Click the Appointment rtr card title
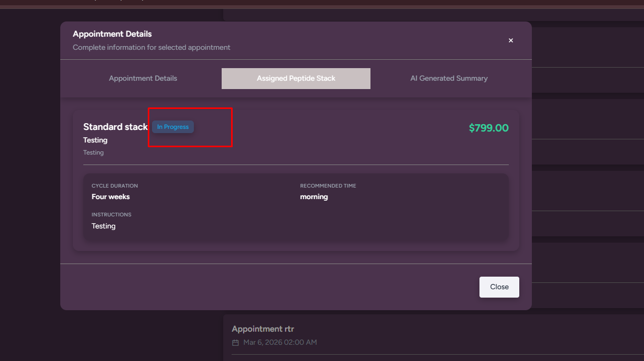The height and width of the screenshot is (361, 644). coord(263,329)
